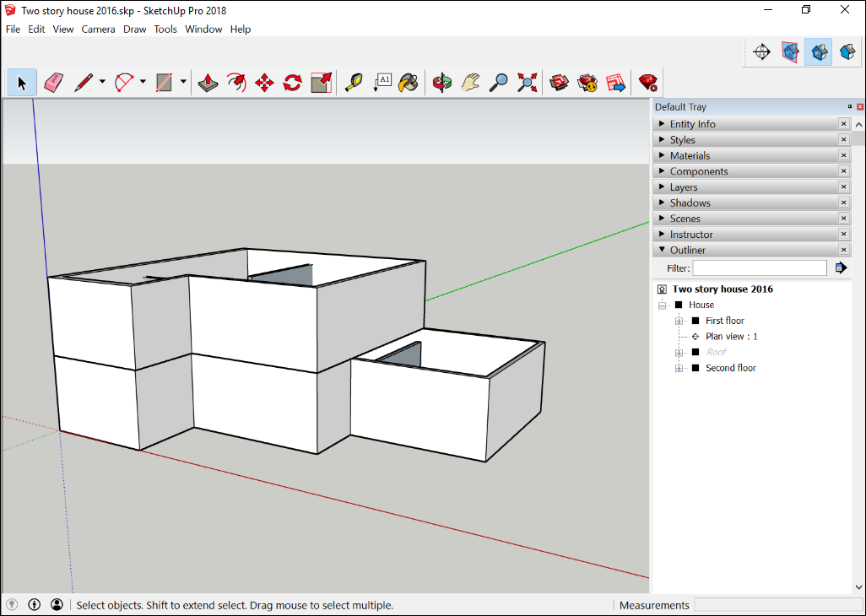
Task: Activate the Select arrow tool
Action: pos(22,83)
